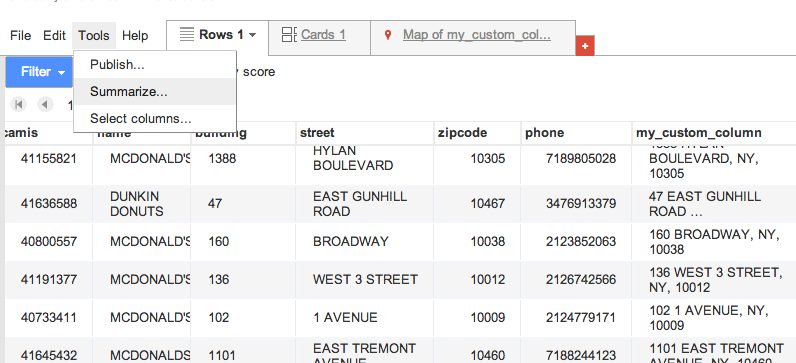Choose Select columns... menu entry

click(155, 119)
